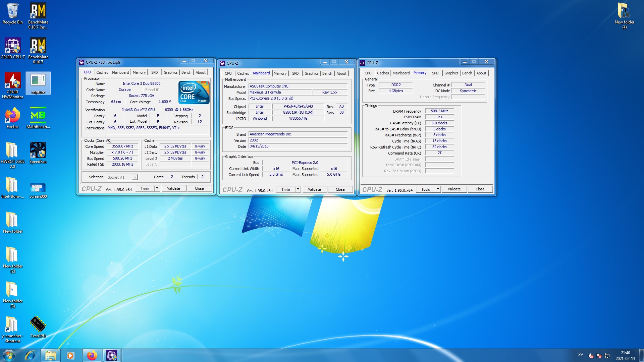Screen dimensions: 644x362
Task: Open y-cruncher Shortcut desktop icon
Action: (x=13, y=329)
